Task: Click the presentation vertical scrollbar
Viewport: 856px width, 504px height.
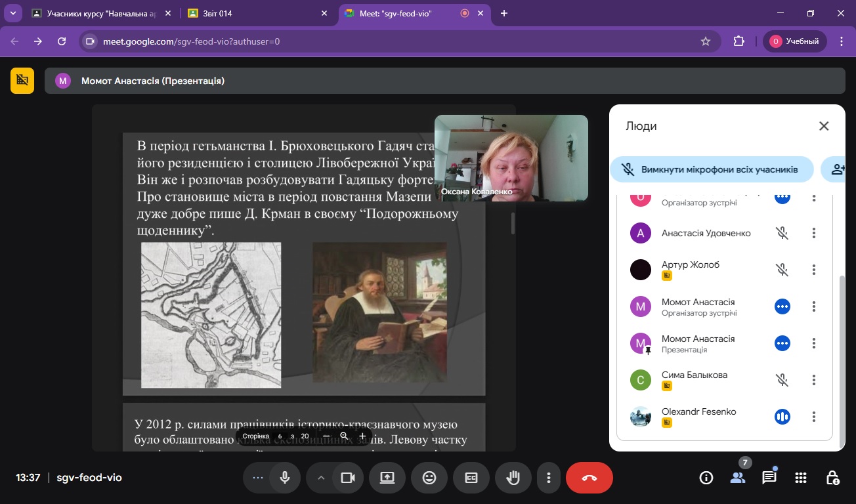Action: [x=513, y=223]
